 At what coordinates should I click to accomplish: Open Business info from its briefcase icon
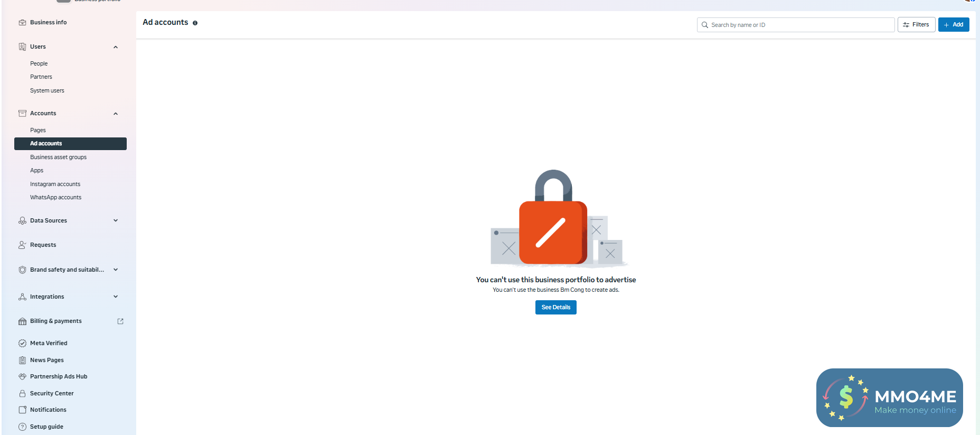pyautogui.click(x=22, y=23)
